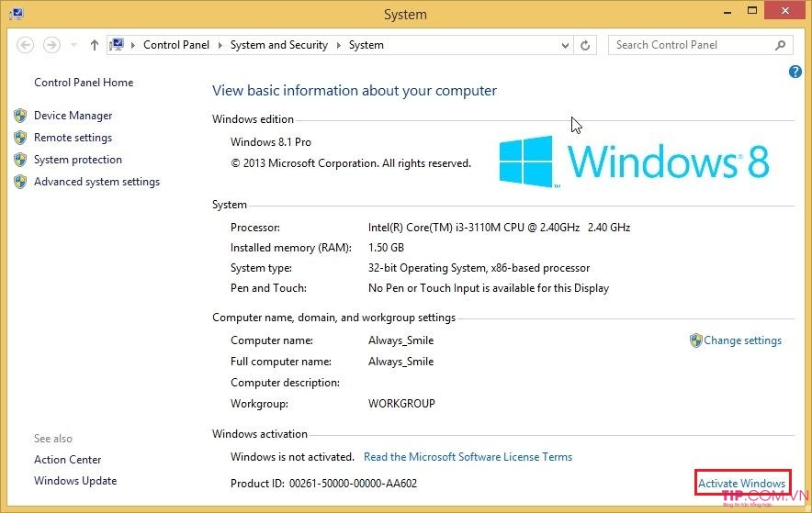812x513 pixels.
Task: Click Change settings link
Action: pyautogui.click(x=742, y=340)
